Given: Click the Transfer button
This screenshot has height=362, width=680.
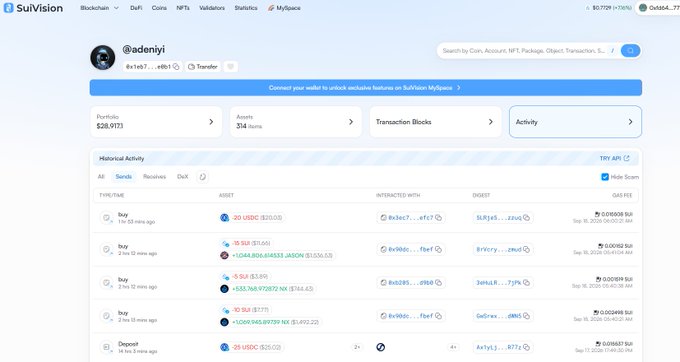Looking at the screenshot, I should [x=203, y=67].
